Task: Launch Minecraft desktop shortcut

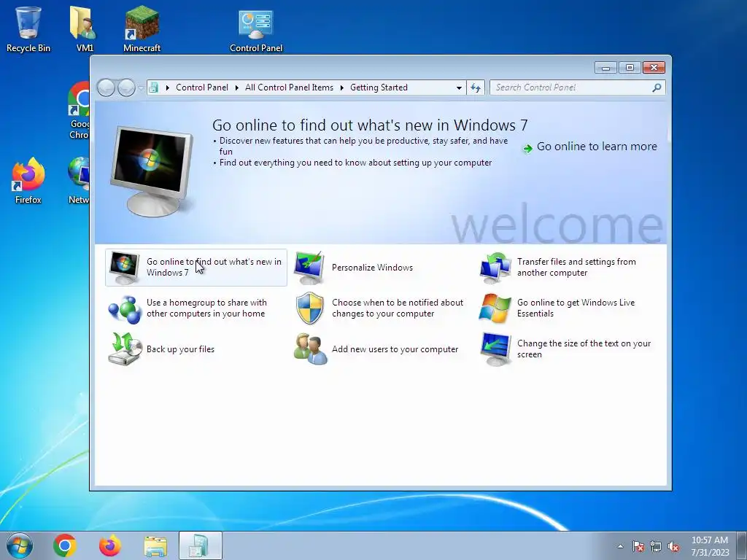Action: click(142, 28)
